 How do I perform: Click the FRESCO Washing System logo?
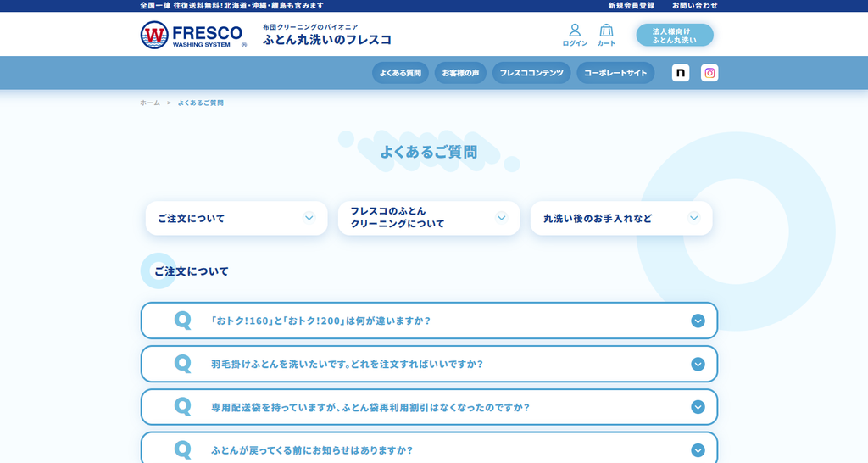coord(193,35)
